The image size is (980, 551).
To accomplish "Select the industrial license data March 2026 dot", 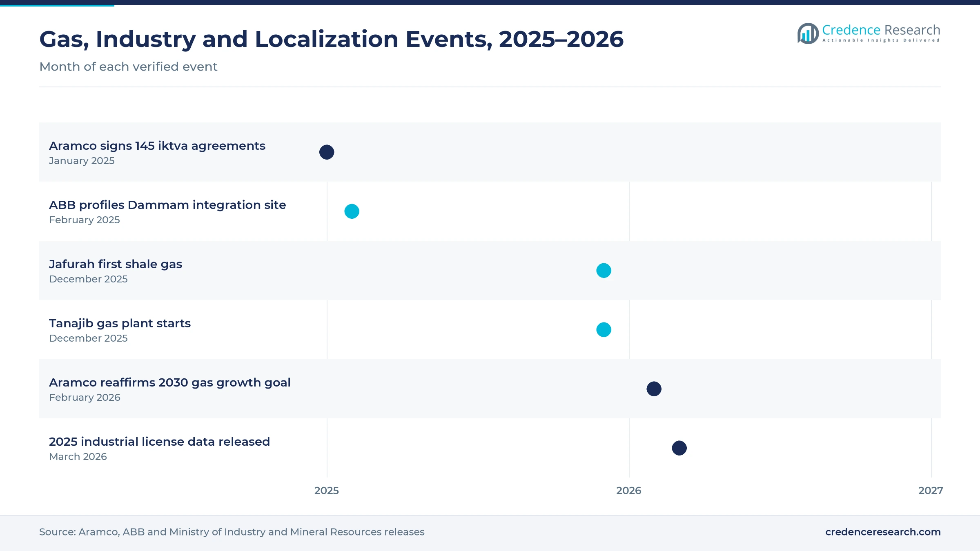I will coord(679,448).
